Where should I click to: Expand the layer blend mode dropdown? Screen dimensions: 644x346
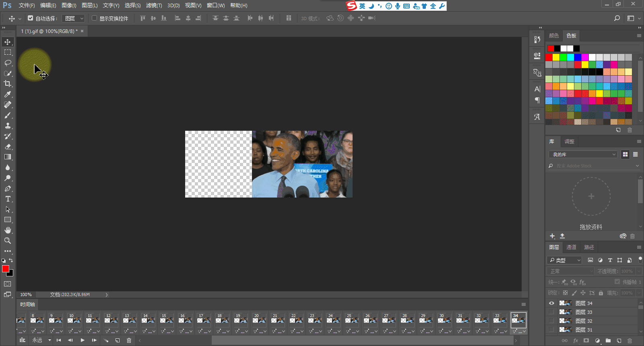pyautogui.click(x=570, y=271)
